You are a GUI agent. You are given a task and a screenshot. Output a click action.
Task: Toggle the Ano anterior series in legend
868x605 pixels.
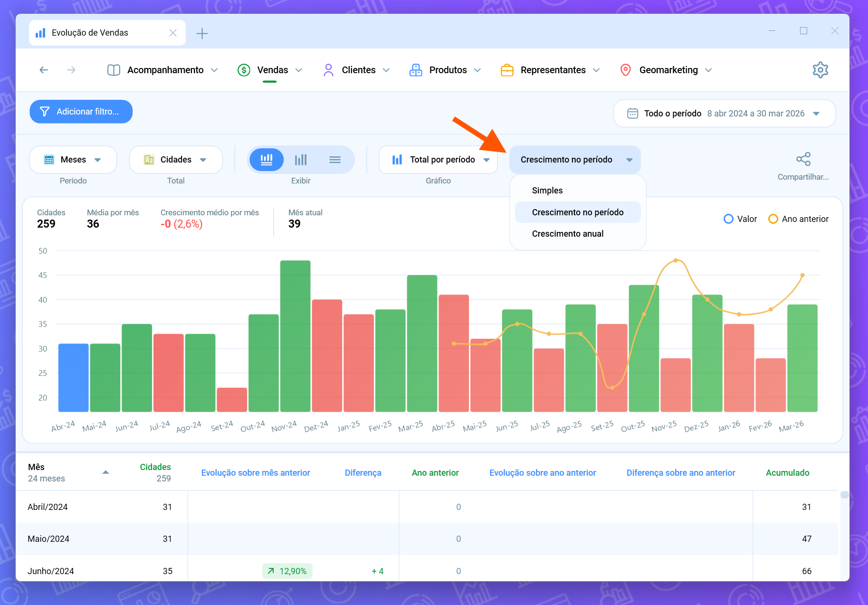[798, 219]
